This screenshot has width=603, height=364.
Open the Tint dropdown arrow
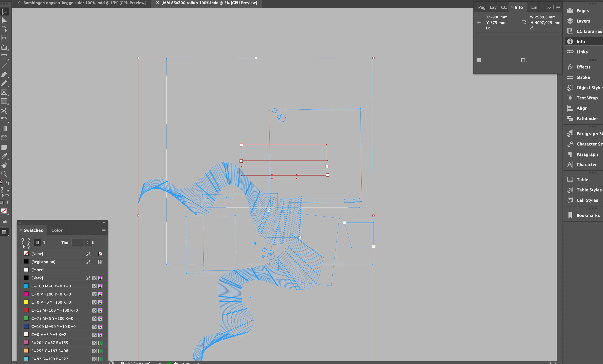pyautogui.click(x=87, y=243)
